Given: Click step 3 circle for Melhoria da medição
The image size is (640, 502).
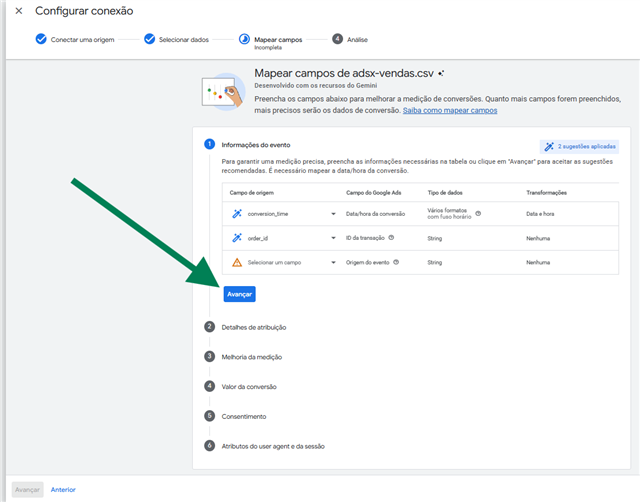Looking at the screenshot, I should click(209, 356).
